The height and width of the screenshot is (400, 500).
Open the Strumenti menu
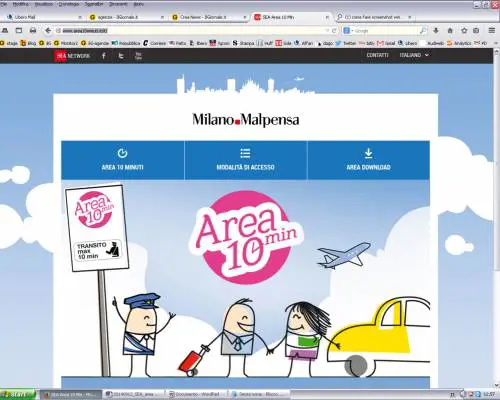coord(118,4)
